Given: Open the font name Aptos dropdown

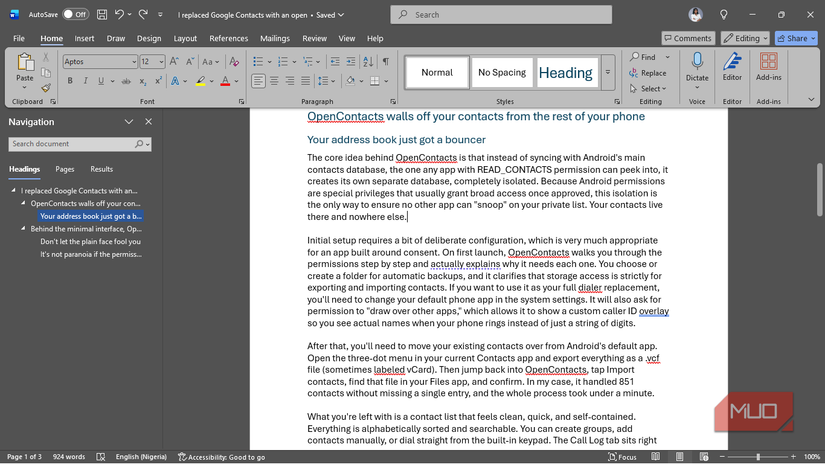Looking at the screenshot, I should (x=134, y=62).
